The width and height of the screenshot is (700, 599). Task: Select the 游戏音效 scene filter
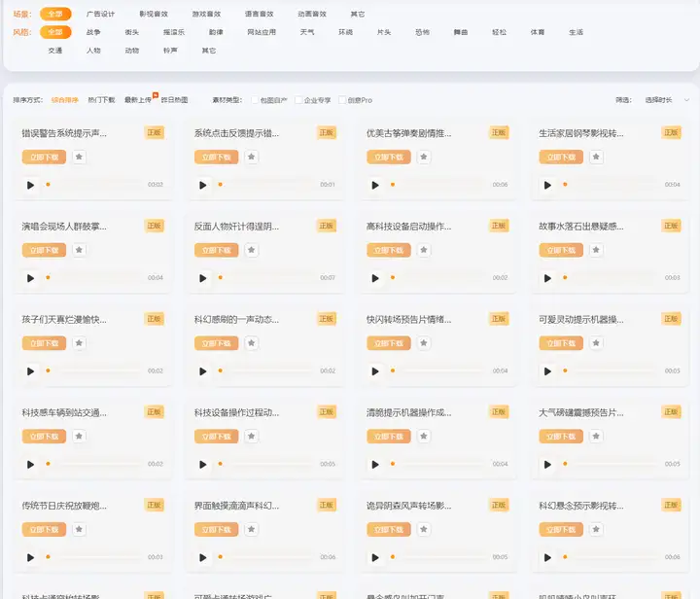tap(206, 14)
